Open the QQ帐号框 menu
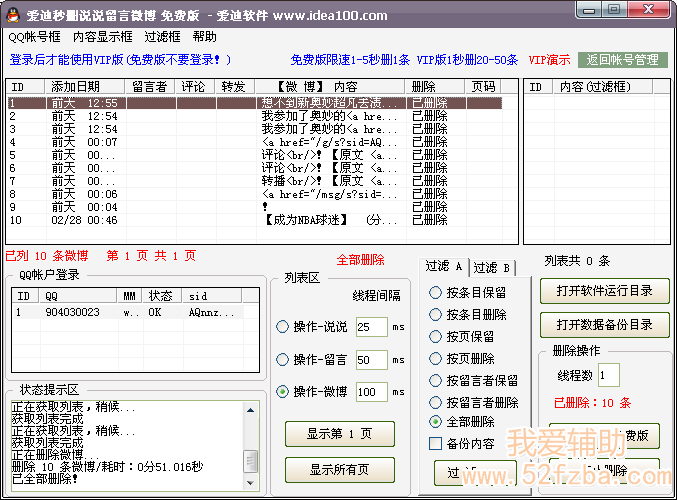Image resolution: width=677 pixels, height=500 pixels. coord(35,37)
